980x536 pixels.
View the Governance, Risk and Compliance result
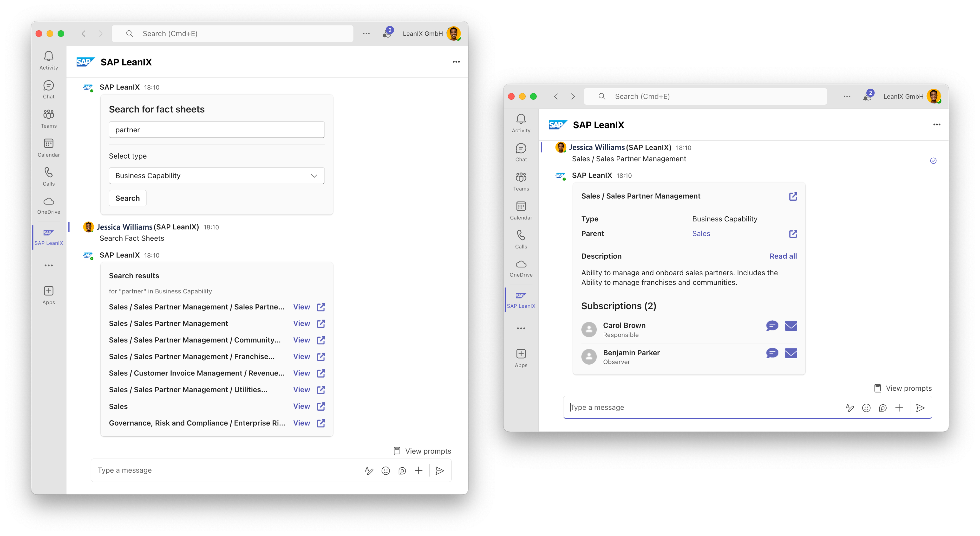pos(301,423)
